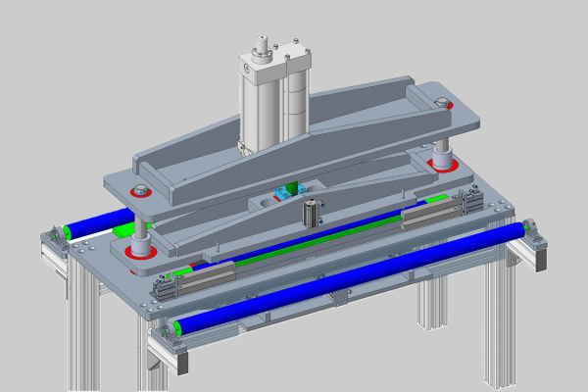Select the left red-ringed bolt on upper plate
588x392 pixels.
[141, 190]
